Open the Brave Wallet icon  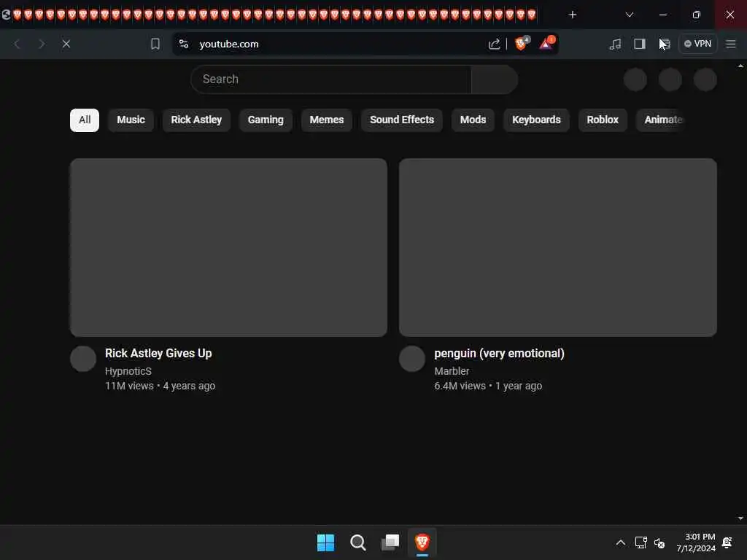point(665,44)
